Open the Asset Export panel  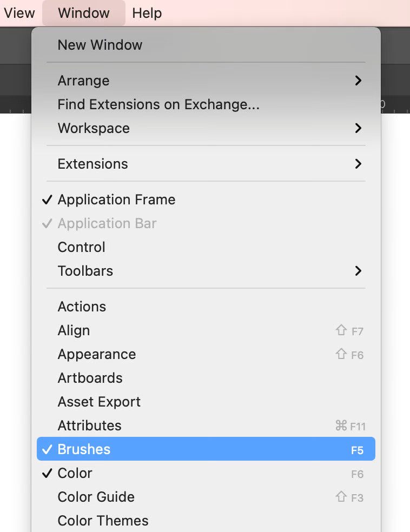pyautogui.click(x=99, y=402)
